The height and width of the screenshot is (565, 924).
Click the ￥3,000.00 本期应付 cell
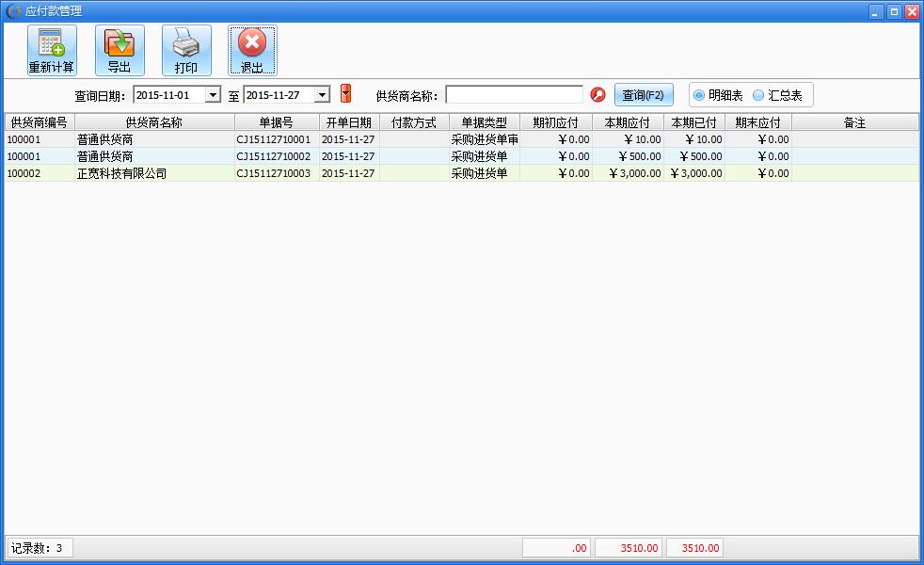[628, 173]
